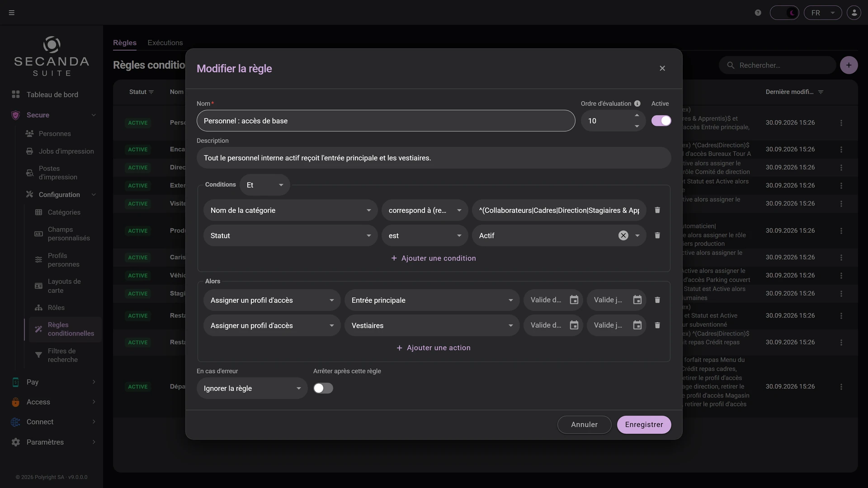Screen dimensions: 868x488
Task: Remove the Vestiaires action
Action: click(x=657, y=325)
